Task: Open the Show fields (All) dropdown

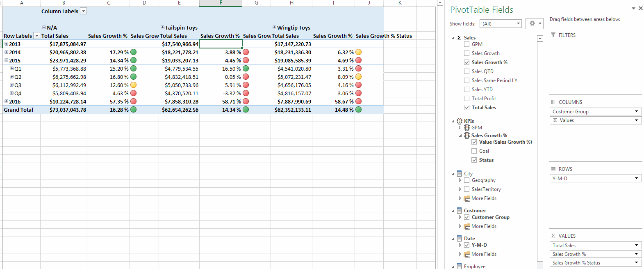Action: [518, 23]
